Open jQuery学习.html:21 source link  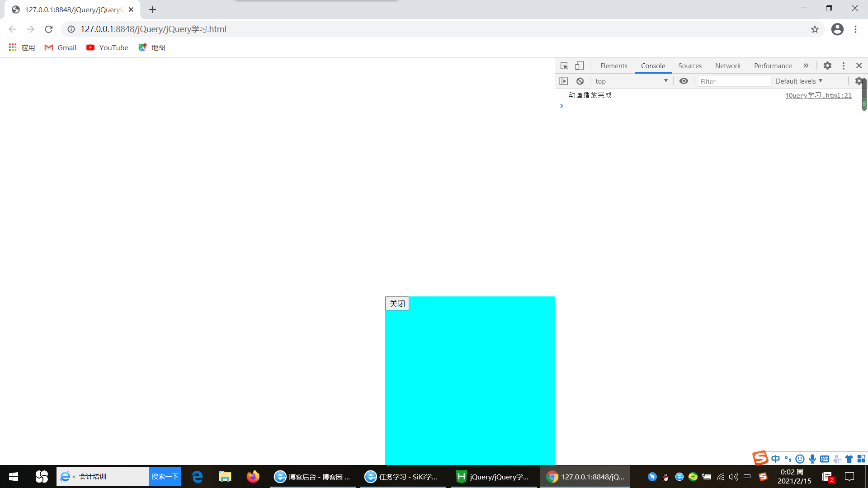coord(818,95)
